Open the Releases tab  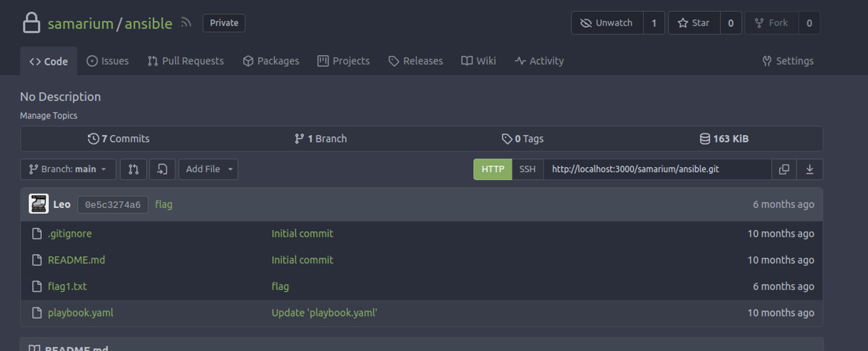point(415,61)
